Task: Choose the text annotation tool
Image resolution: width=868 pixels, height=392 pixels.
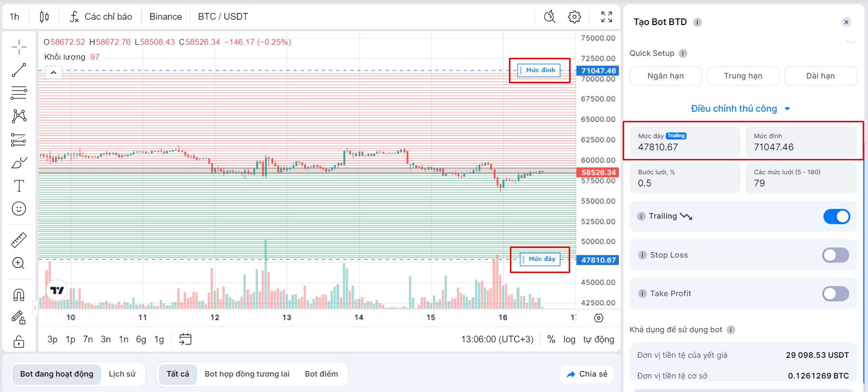Action: pos(19,186)
